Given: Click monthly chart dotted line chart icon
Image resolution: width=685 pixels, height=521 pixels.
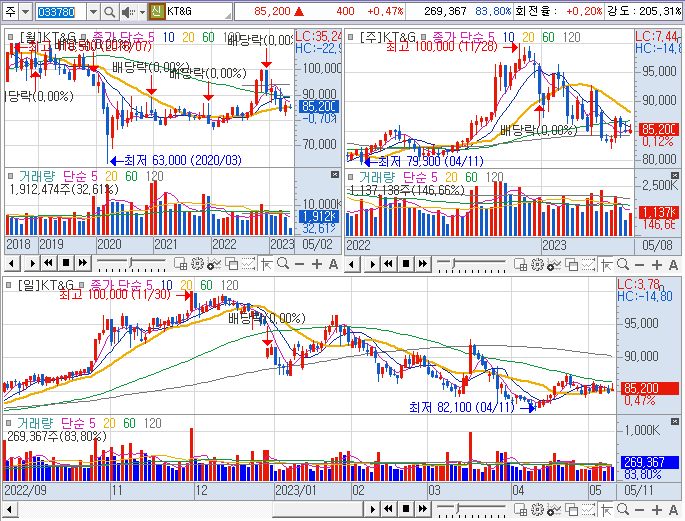Looking at the screenshot, I should [x=248, y=264].
